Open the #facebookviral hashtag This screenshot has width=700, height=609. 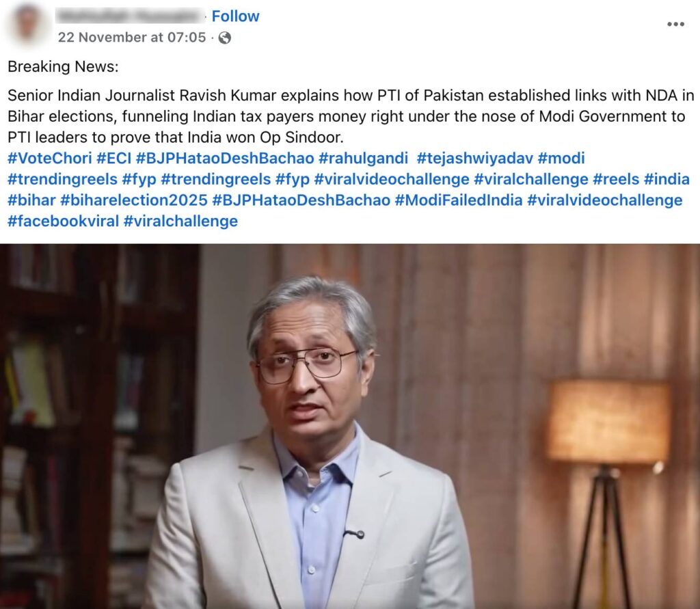click(64, 221)
